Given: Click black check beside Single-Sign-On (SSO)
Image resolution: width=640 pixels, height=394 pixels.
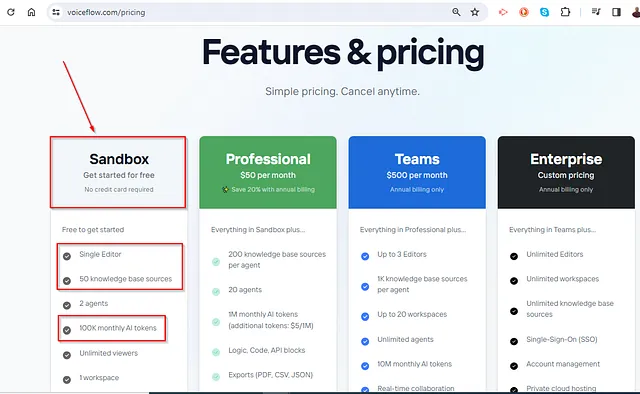Looking at the screenshot, I should (514, 341).
